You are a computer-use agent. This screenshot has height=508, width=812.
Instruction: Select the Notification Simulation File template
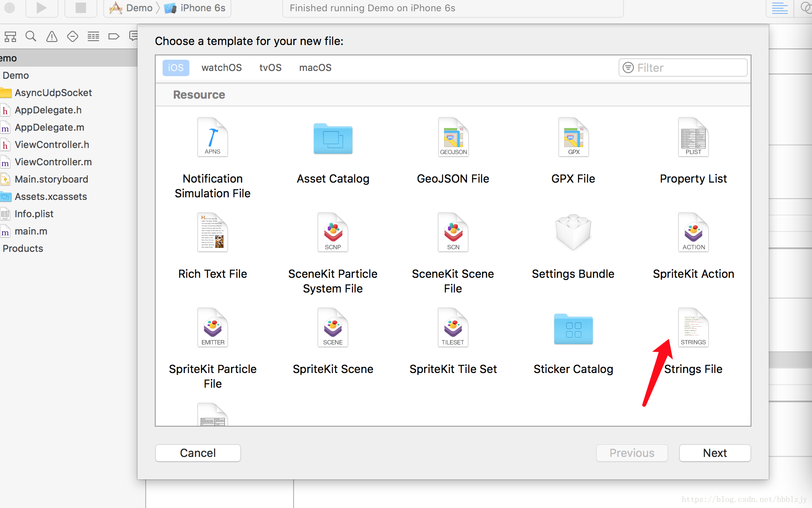point(212,158)
